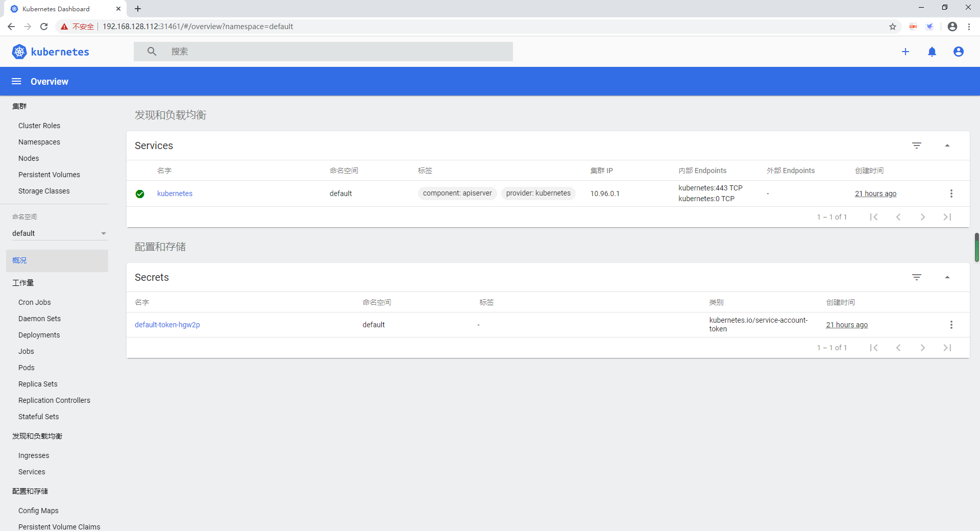Open actions menu for default-token-hgw2p secret
The height and width of the screenshot is (531, 980).
pyautogui.click(x=951, y=325)
